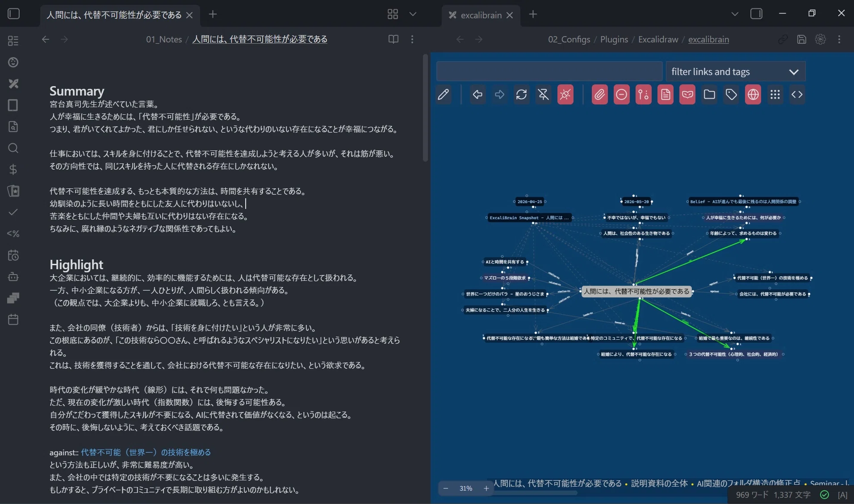
Task: Zoom in with the plus button
Action: click(486, 488)
